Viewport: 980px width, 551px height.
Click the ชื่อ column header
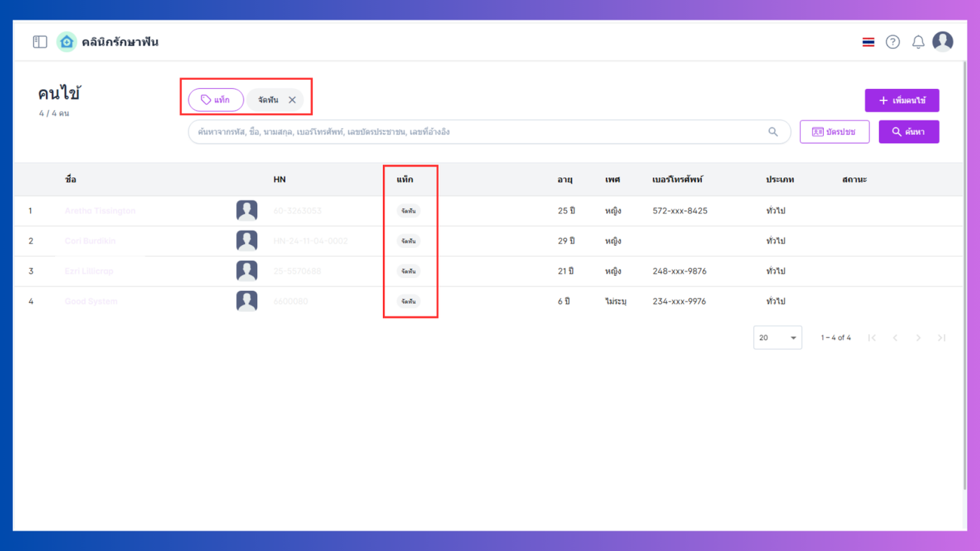tap(71, 179)
